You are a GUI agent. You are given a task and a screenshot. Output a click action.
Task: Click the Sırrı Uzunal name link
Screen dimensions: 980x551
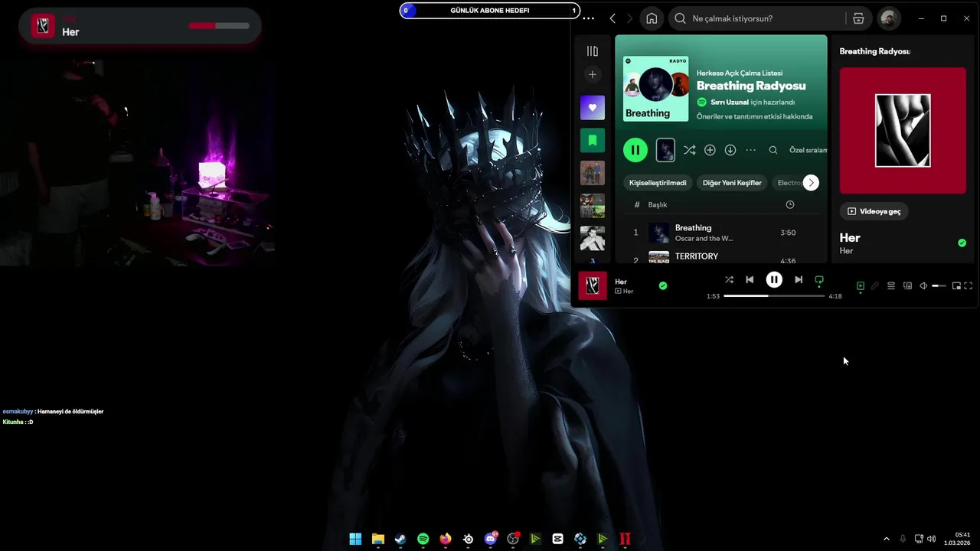click(x=729, y=103)
